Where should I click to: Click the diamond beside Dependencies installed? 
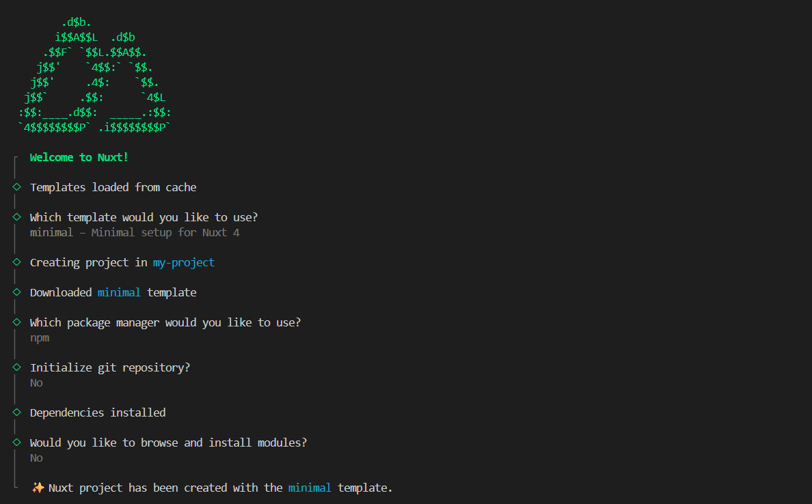click(17, 412)
